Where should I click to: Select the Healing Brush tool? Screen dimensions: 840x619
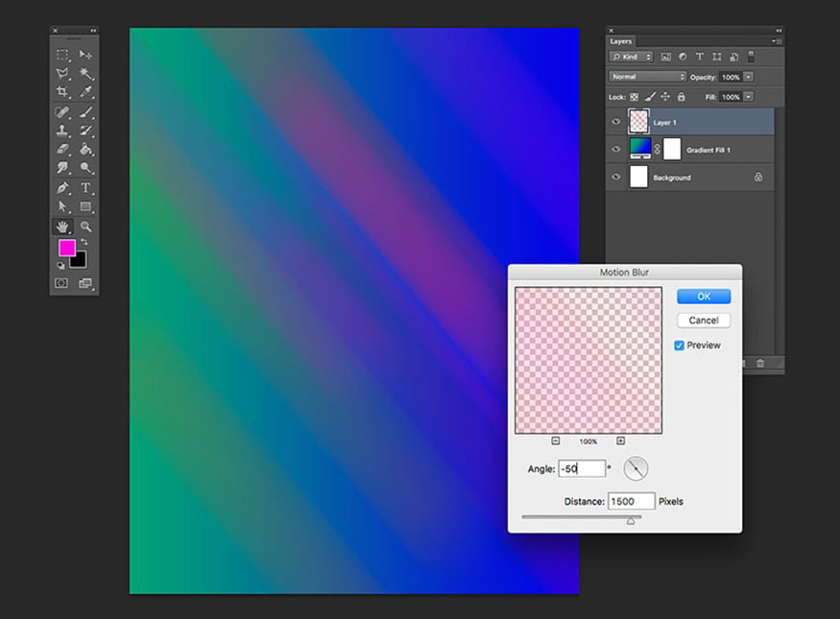62,112
